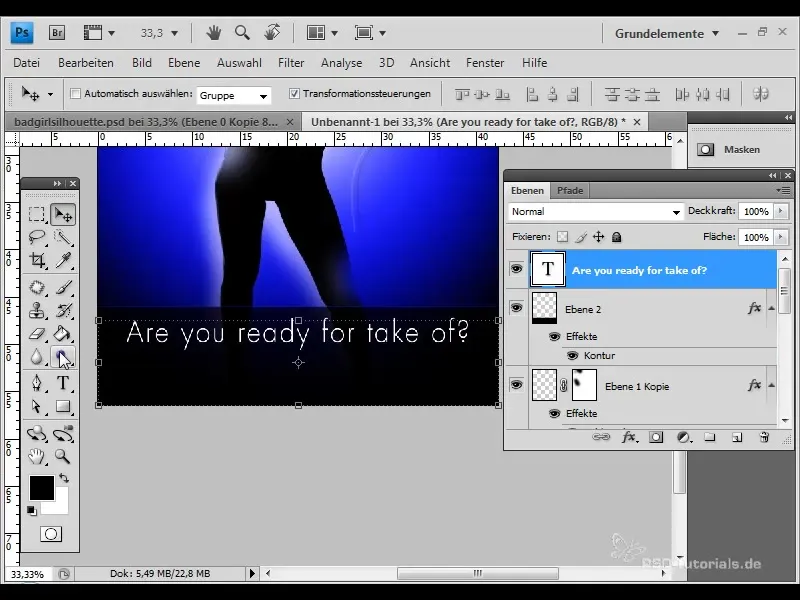Image resolution: width=800 pixels, height=600 pixels.
Task: Switch to badgirlsilhouette.psd document tab
Action: coord(146,122)
